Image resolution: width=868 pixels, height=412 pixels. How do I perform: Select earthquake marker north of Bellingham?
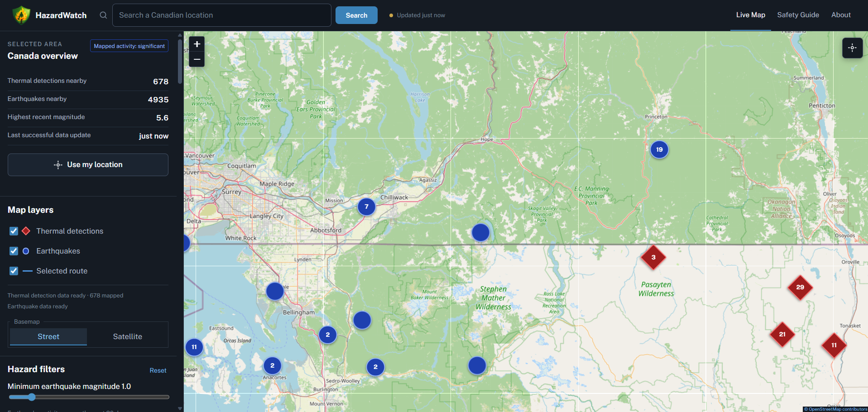tap(275, 291)
